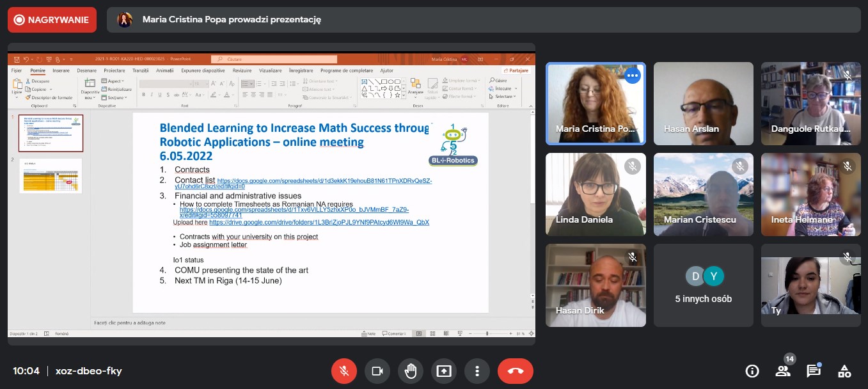The width and height of the screenshot is (868, 389).
Task: Select Linda Daniela's video tile
Action: 596,194
